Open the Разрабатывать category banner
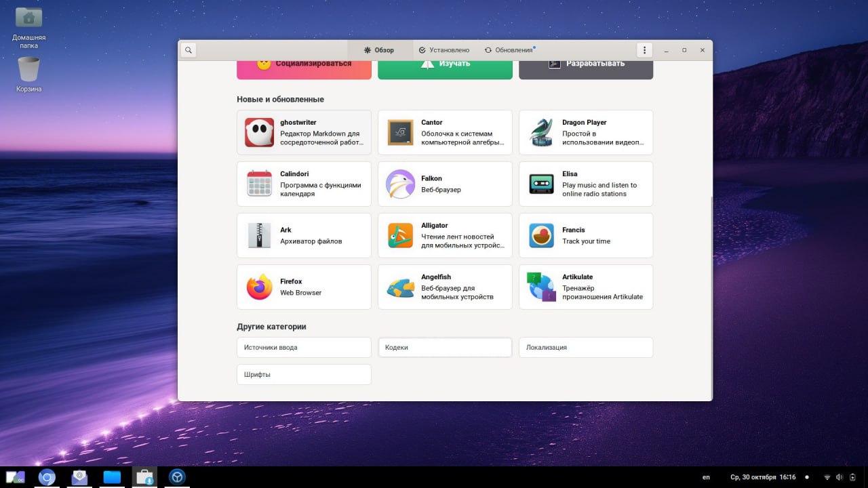 click(586, 70)
